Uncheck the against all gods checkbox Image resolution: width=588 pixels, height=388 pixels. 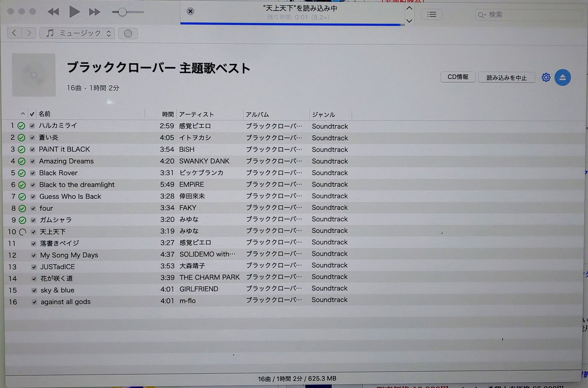[34, 302]
